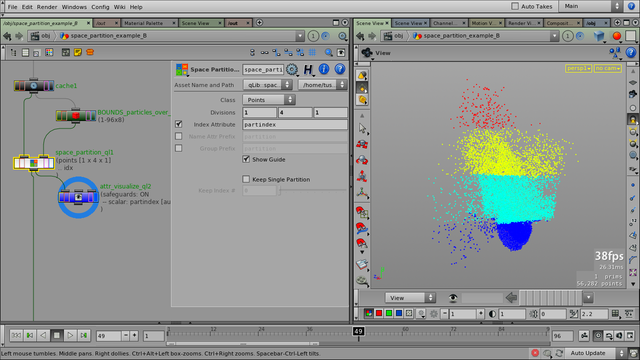Open the network editor search magnifier
640x360 pixels.
(x=329, y=52)
